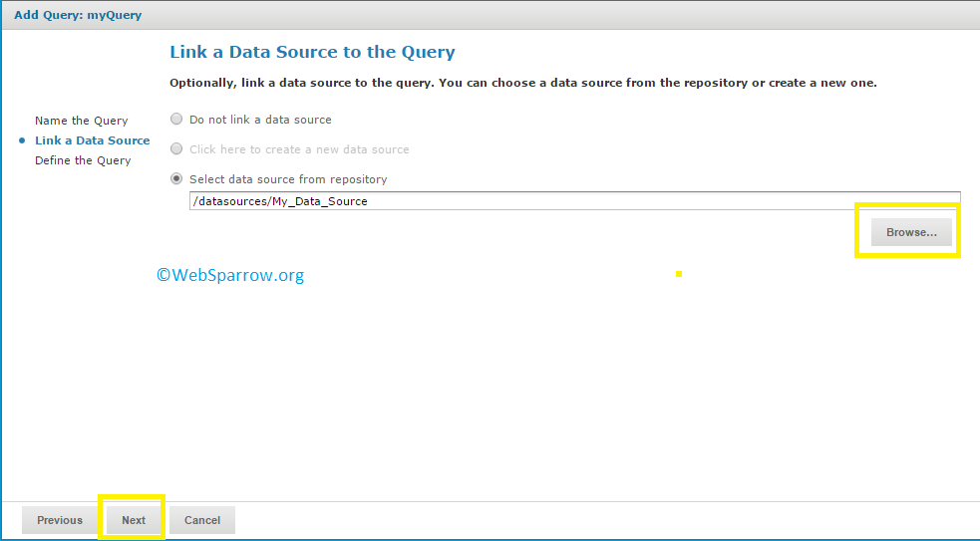980x541 pixels.
Task: Jump to 'Name the Query' step
Action: pyautogui.click(x=81, y=121)
